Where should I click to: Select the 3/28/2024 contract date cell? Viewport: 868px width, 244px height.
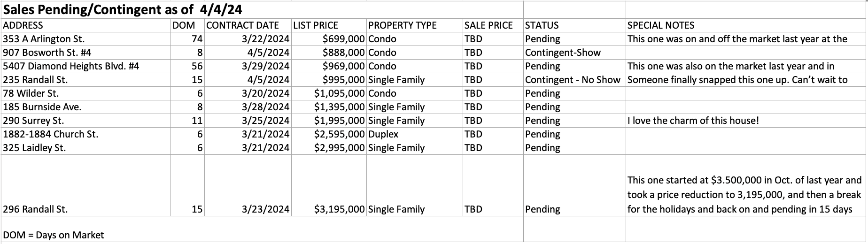click(x=248, y=107)
